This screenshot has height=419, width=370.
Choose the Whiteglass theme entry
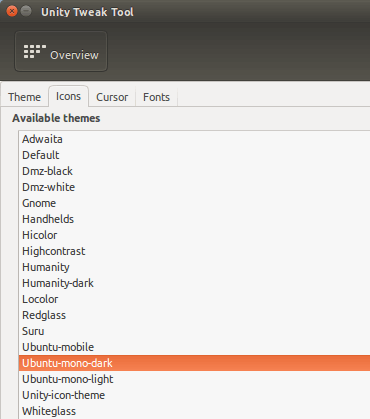pos(194,411)
